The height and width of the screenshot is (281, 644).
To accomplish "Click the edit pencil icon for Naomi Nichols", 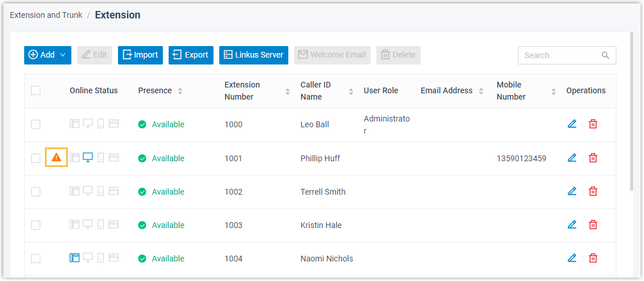I will pos(571,258).
